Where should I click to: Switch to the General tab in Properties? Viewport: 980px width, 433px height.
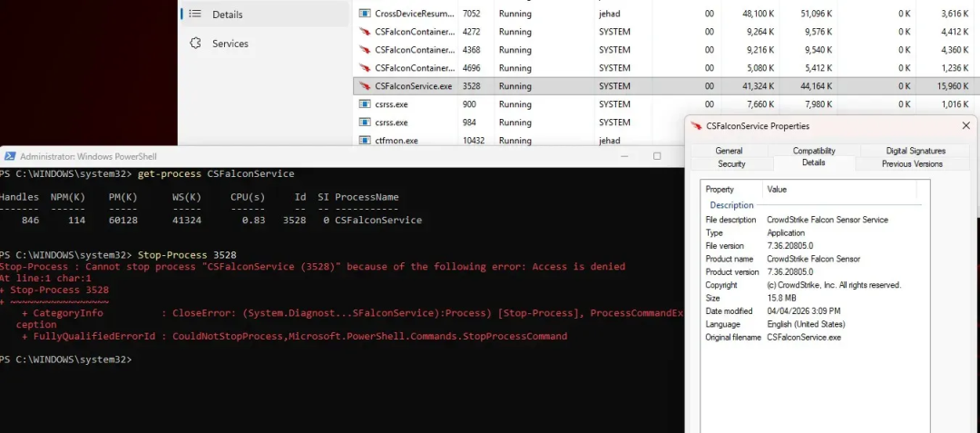[x=729, y=151]
